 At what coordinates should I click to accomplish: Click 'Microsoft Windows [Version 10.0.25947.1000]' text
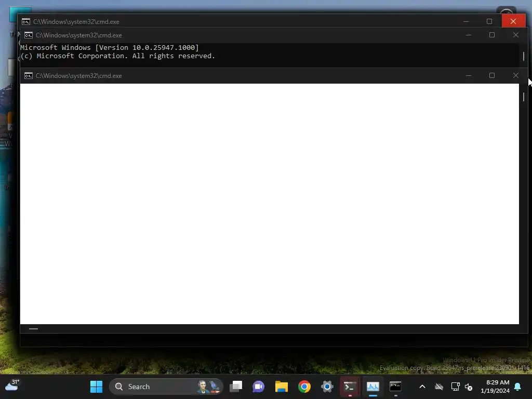pos(109,47)
